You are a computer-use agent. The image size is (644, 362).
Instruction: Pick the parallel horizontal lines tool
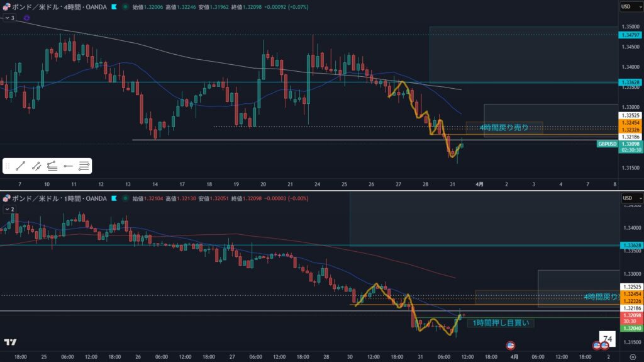84,166
